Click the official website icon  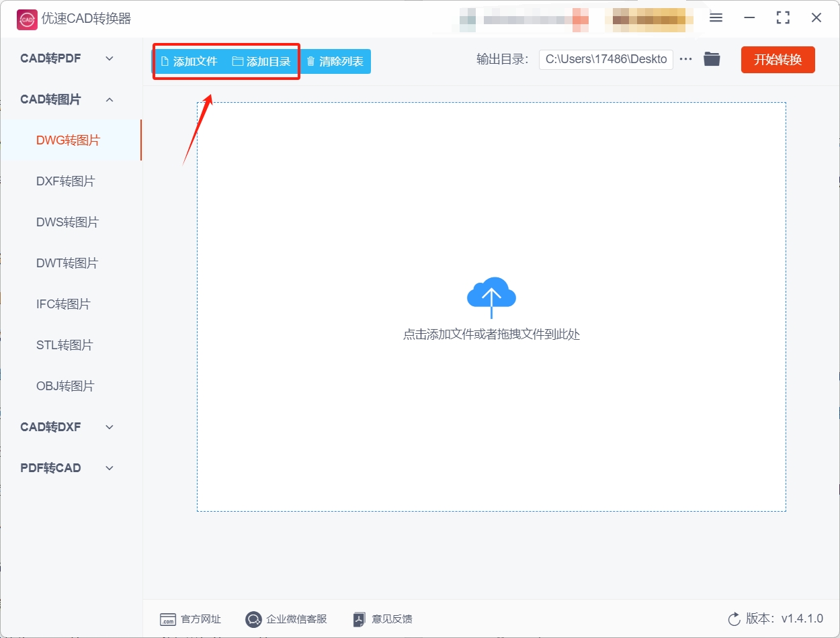(167, 619)
